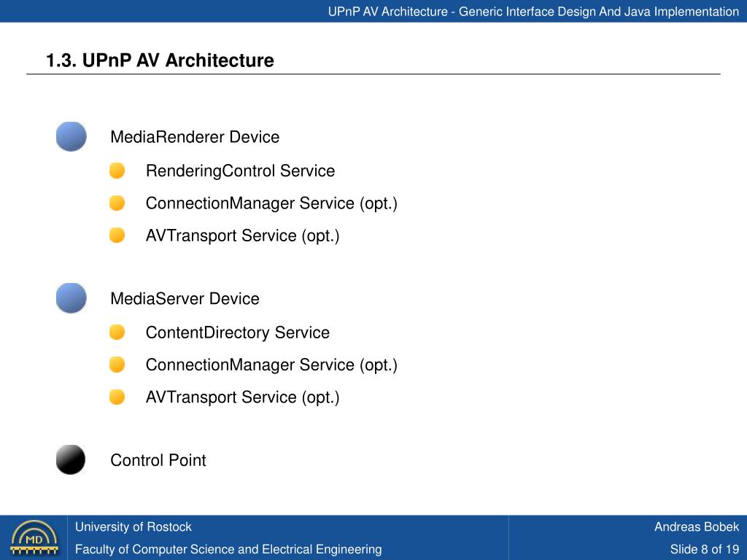The width and height of the screenshot is (747, 560).
Task: Click 'AVTransport Service (opt.)' under MediaServer Device
Action: pyautogui.click(x=242, y=397)
